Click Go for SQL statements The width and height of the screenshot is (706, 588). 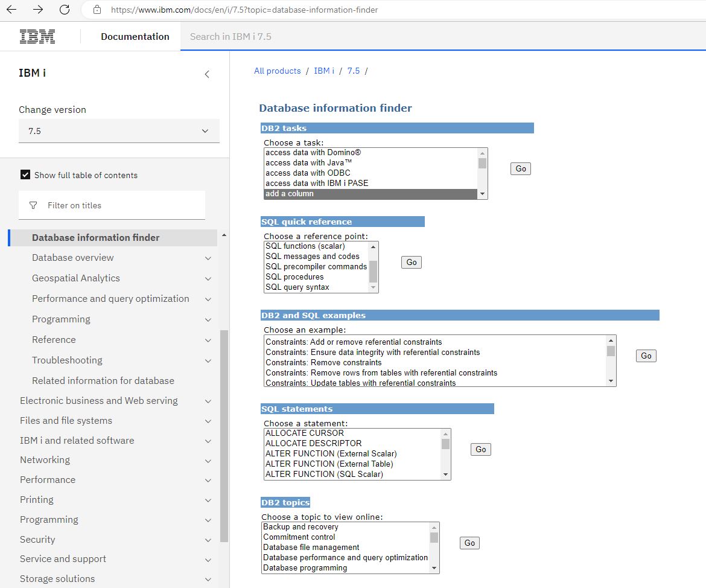point(481,449)
